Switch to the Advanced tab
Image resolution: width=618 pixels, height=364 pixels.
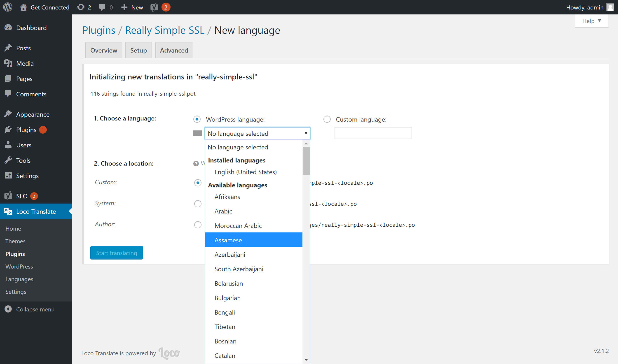click(174, 50)
